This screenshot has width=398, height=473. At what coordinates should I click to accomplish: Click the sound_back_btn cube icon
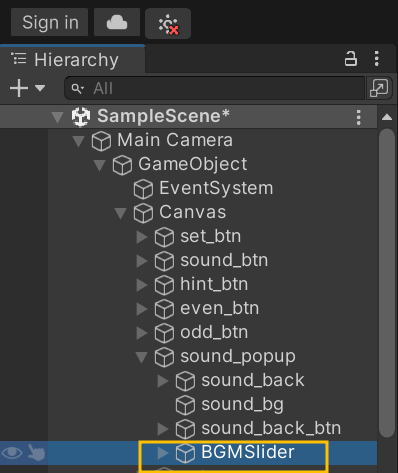tap(185, 429)
